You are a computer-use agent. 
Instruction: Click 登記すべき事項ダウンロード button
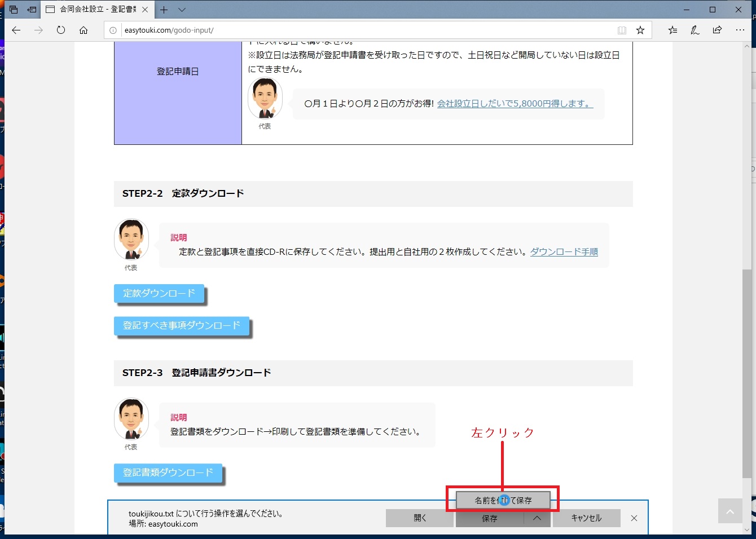[x=182, y=326]
